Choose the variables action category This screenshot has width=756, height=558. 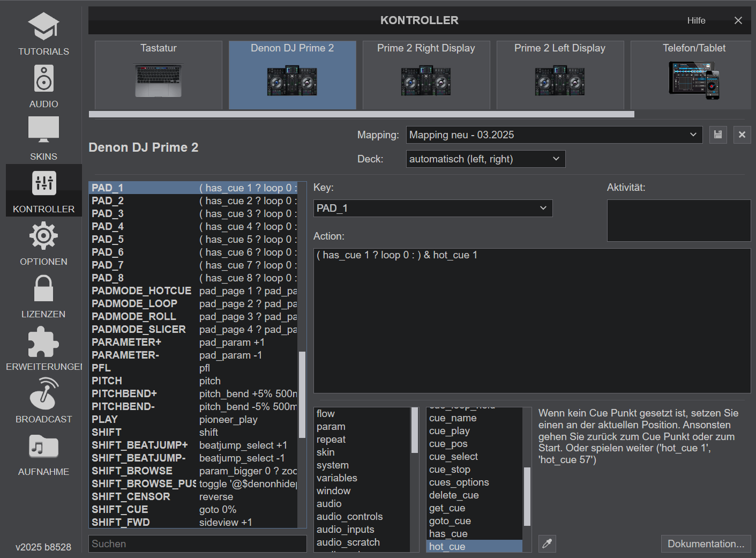pos(362,478)
